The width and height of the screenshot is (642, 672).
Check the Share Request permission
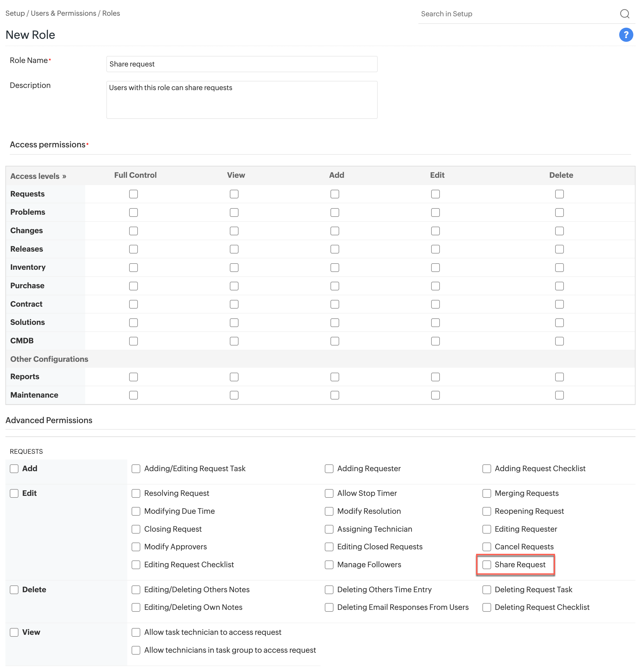point(486,565)
